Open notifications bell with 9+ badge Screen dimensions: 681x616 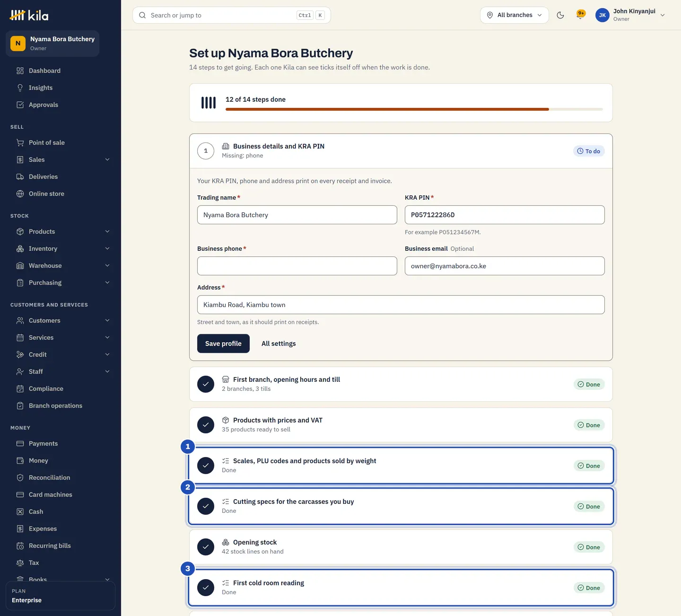580,15
